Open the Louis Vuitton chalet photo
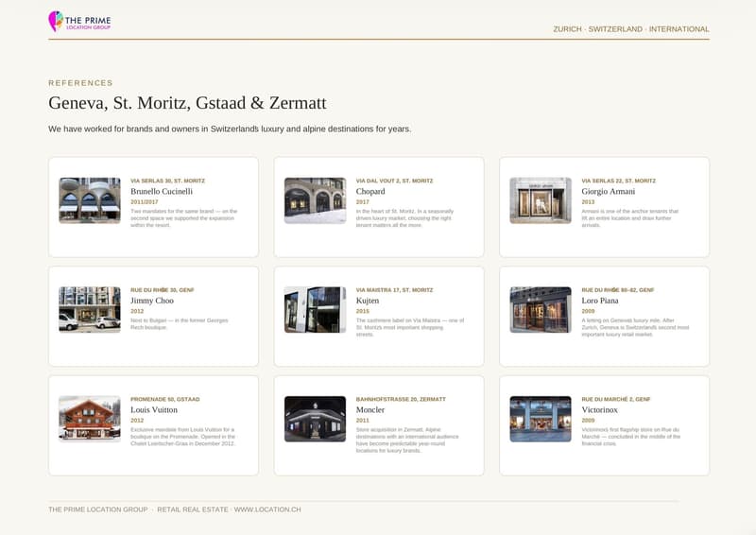The image size is (756, 535). click(90, 419)
